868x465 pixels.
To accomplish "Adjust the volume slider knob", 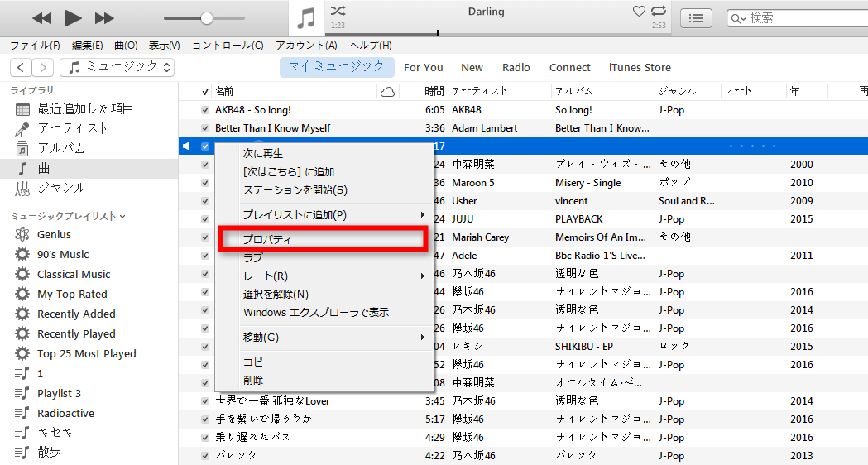I will (207, 18).
